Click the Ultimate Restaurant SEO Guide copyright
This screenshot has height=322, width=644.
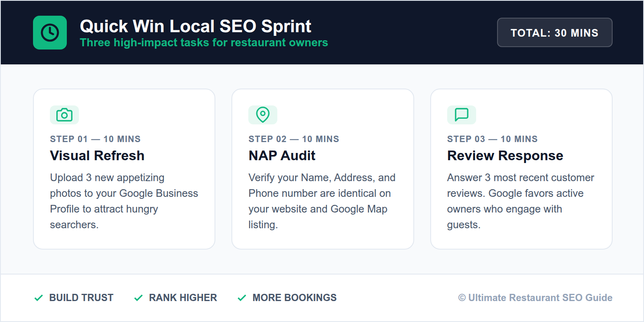tap(535, 298)
